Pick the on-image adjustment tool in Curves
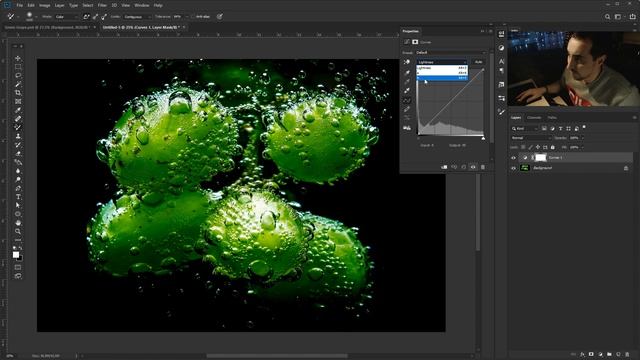 [x=407, y=62]
